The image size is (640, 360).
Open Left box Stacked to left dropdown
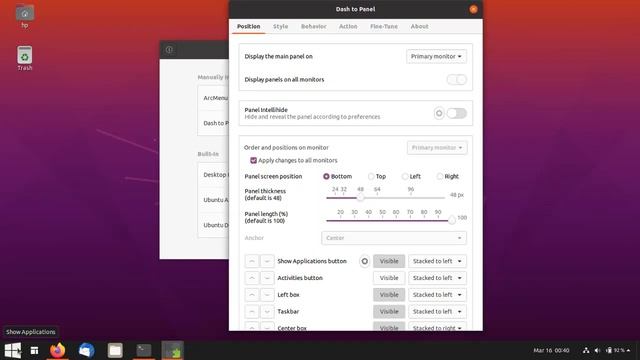pyautogui.click(x=437, y=295)
